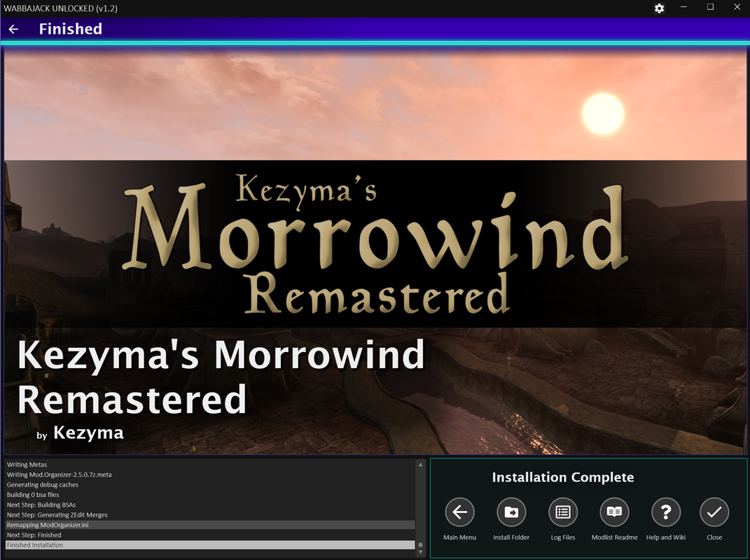Select 'Writing Metas' log line
Image resolution: width=750 pixels, height=560 pixels.
210,465
